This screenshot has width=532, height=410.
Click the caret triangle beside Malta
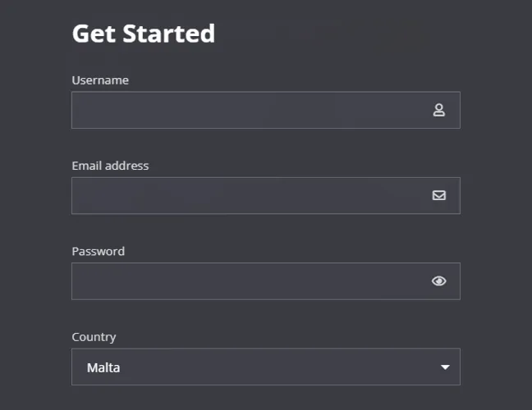pyautogui.click(x=445, y=367)
